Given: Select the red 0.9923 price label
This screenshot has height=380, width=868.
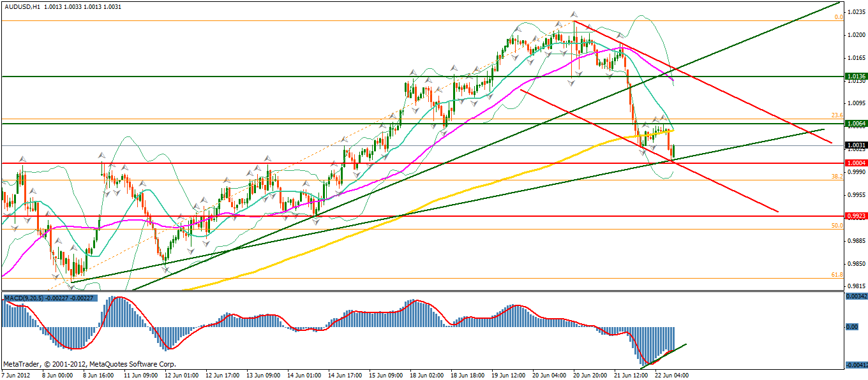Looking at the screenshot, I should [855, 216].
